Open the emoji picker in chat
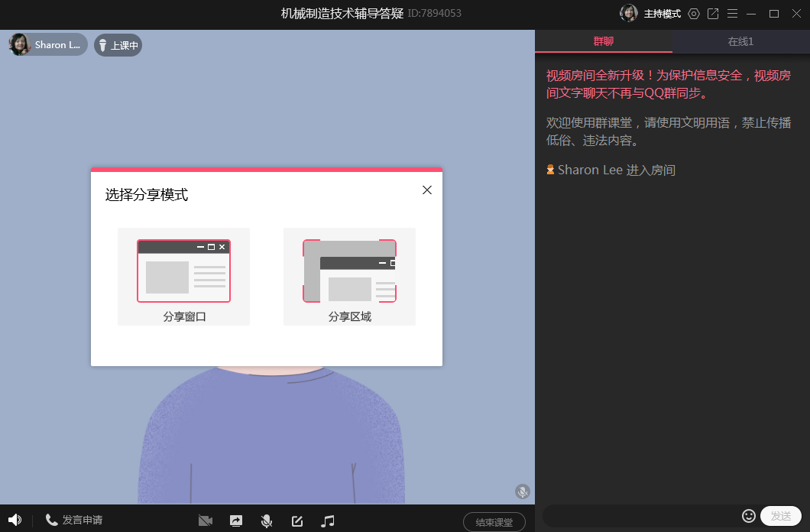The height and width of the screenshot is (532, 810). coord(749,516)
